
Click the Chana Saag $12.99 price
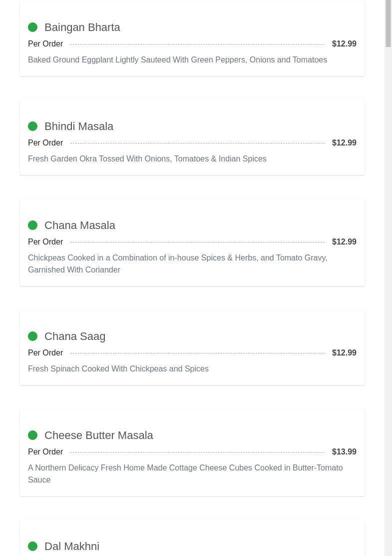click(x=344, y=353)
